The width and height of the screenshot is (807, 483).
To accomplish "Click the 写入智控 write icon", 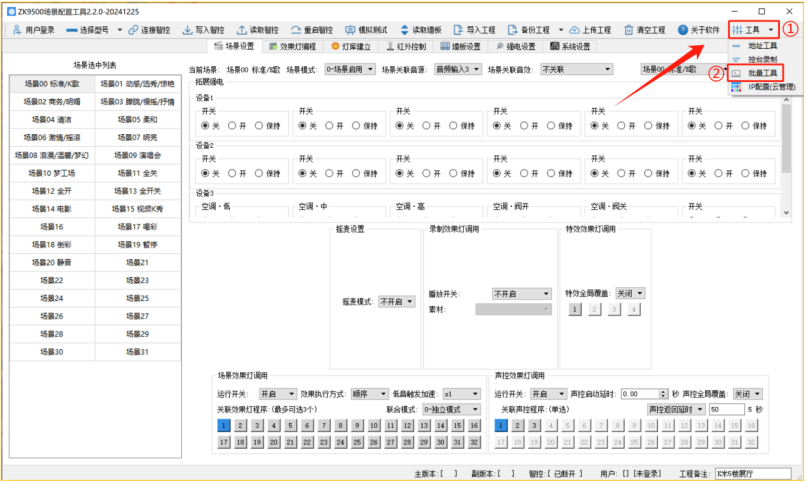I will pos(187,30).
